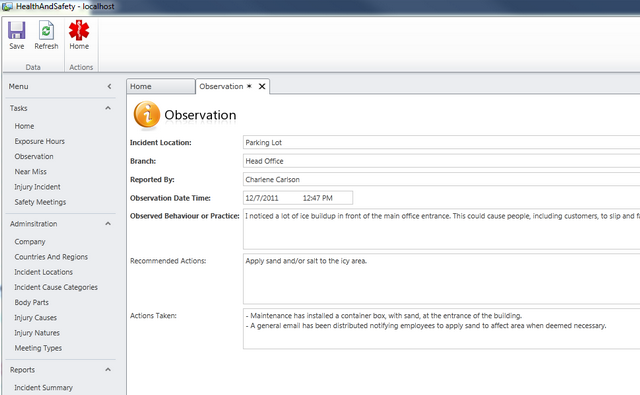Click the Incident Location label
This screenshot has width=640, height=395.
[x=160, y=142]
